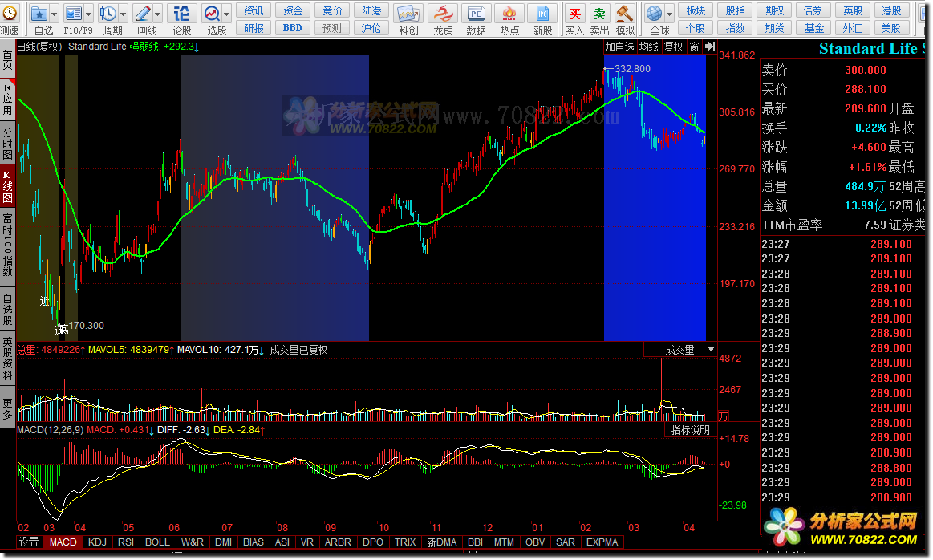Screen dimensions: 933x560
Task: Click the BBD button
Action: tap(293, 28)
